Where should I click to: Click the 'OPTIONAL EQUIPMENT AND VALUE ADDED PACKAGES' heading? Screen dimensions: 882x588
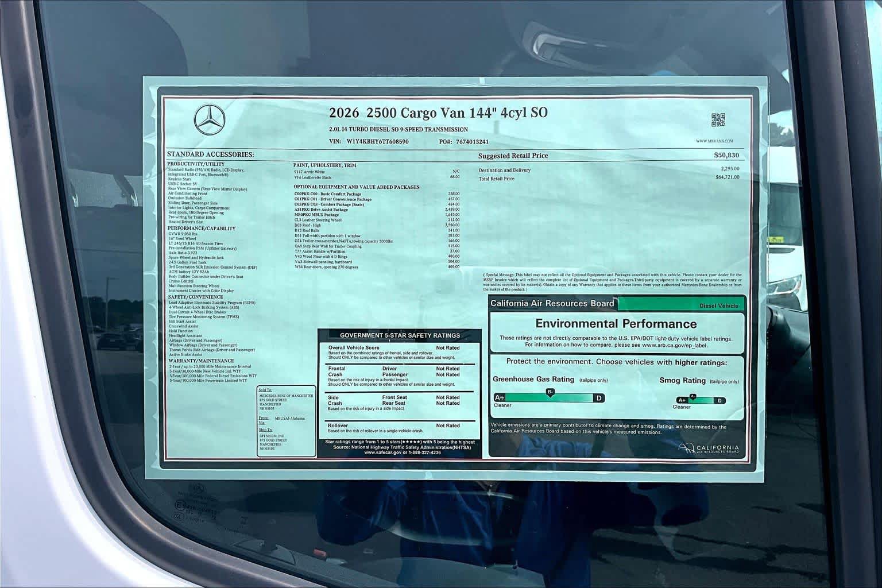(x=357, y=187)
